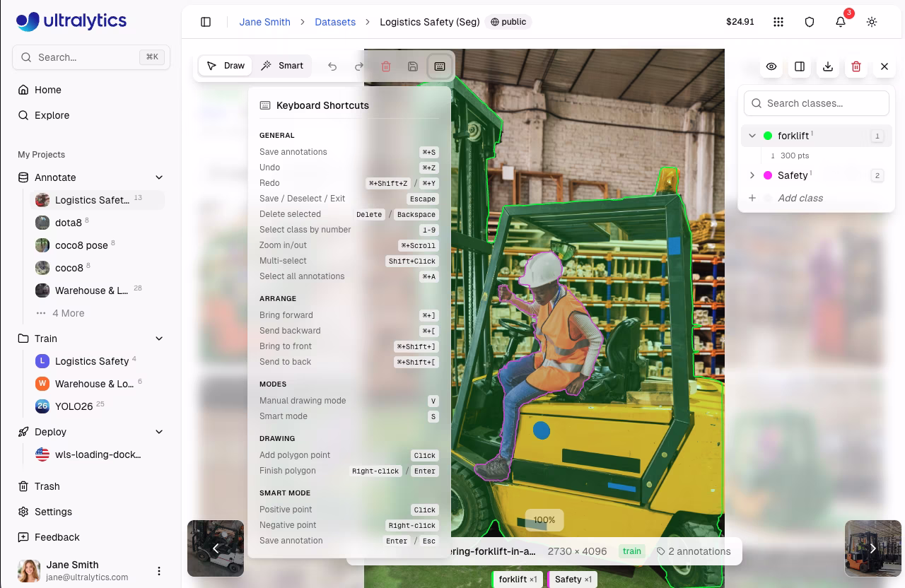Screen dimensions: 905x588
Task: Collapse the forklift class
Action: coord(752,136)
